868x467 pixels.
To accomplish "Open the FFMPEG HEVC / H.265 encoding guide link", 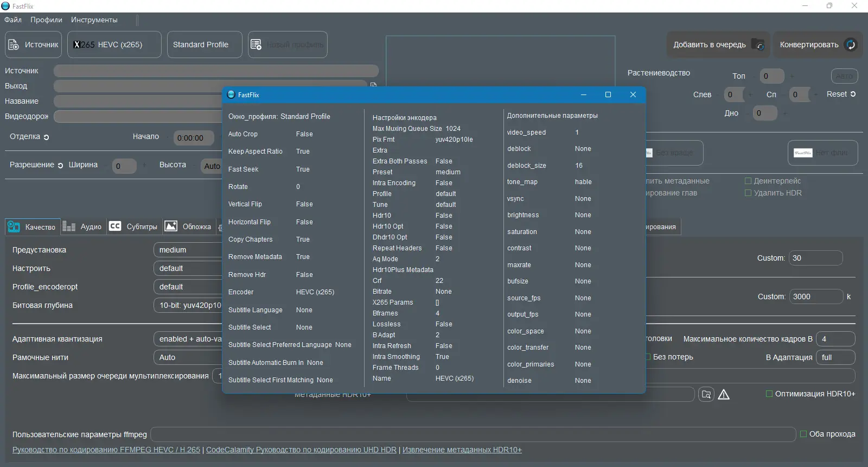I will [x=106, y=450].
